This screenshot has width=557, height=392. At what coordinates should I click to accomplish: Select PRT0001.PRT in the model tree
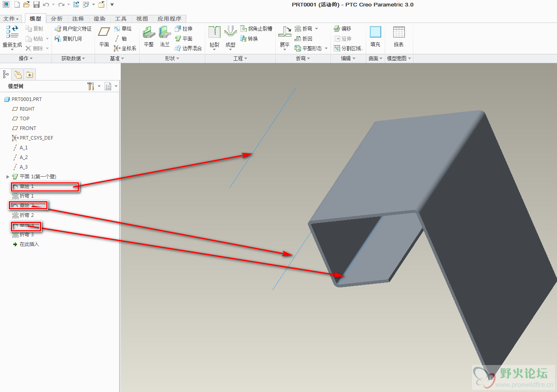point(23,99)
